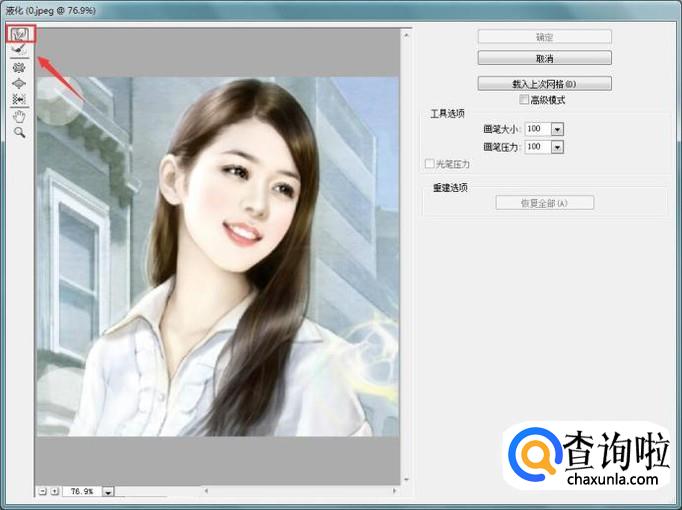Select the Zoom magnifier tool
The height and width of the screenshot is (510, 682).
pyautogui.click(x=19, y=133)
